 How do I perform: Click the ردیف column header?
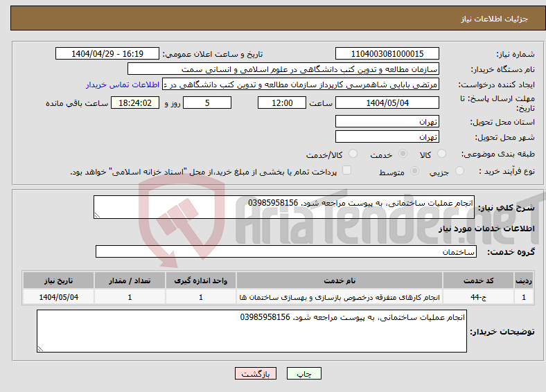pyautogui.click(x=524, y=280)
